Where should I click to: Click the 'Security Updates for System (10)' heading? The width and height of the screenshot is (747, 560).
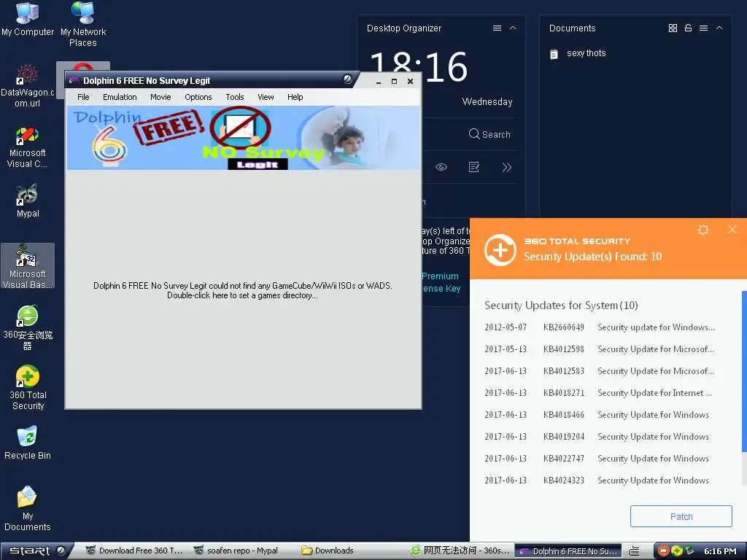(x=561, y=306)
